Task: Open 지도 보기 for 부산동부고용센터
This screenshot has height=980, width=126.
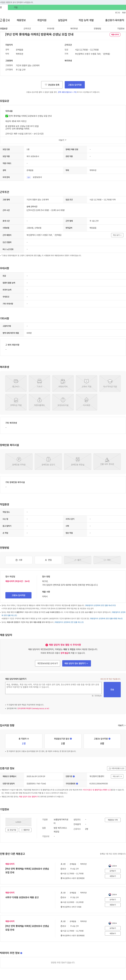Action: 117,776
